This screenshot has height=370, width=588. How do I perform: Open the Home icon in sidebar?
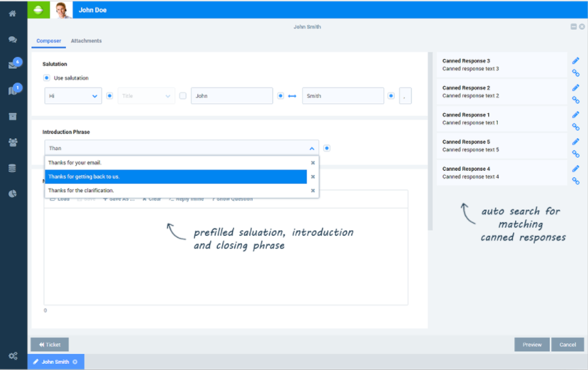pos(12,13)
